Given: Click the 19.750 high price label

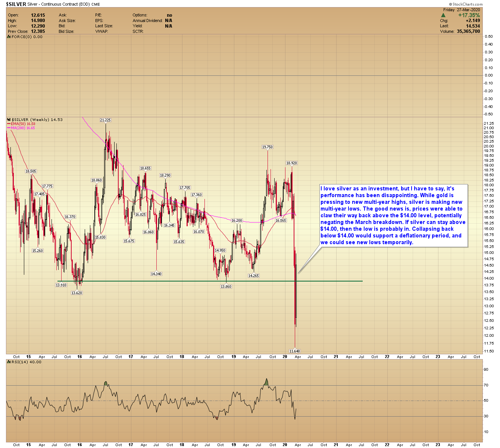Looking at the screenshot, I should click(268, 147).
